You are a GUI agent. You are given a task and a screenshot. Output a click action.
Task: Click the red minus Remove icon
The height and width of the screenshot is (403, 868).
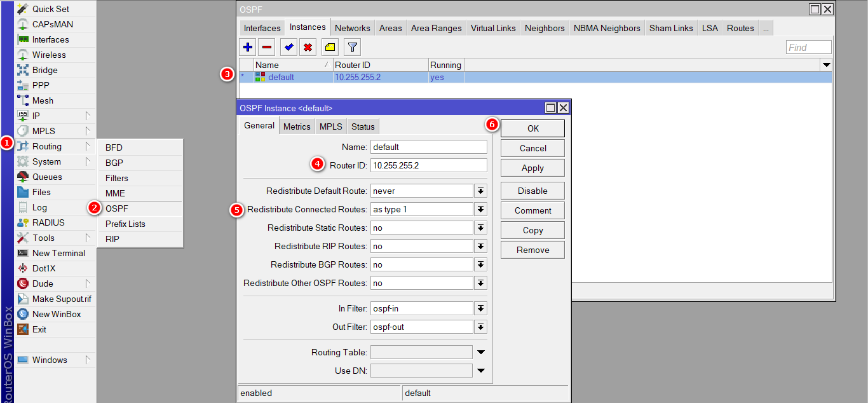(x=267, y=47)
